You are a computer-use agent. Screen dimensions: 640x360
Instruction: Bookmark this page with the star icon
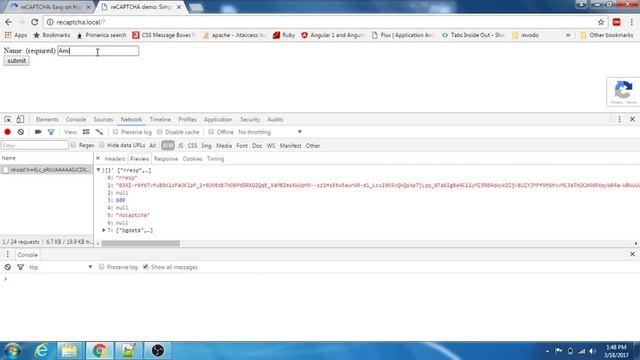[x=601, y=22]
